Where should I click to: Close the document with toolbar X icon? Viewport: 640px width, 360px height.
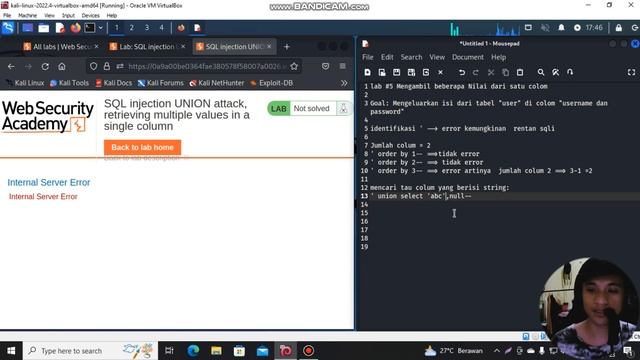(440, 72)
